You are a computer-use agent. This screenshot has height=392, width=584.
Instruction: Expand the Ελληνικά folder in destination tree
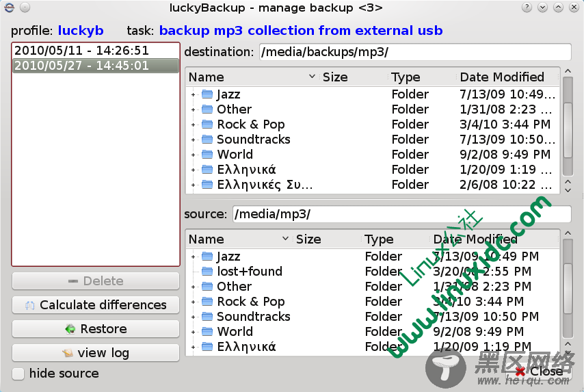[193, 170]
